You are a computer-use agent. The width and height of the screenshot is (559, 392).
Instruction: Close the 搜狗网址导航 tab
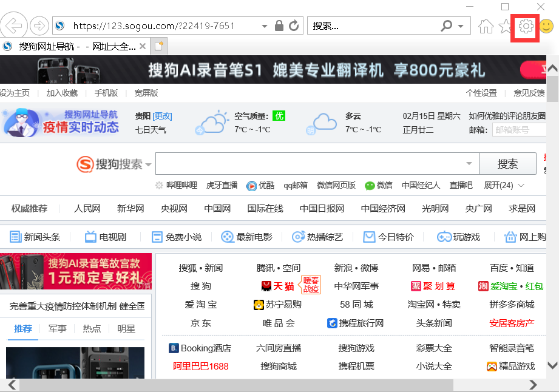click(143, 46)
